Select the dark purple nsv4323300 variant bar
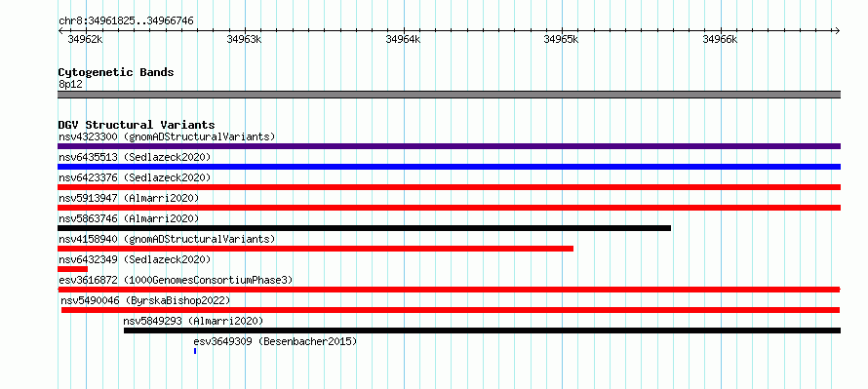The image size is (868, 389). click(449, 146)
